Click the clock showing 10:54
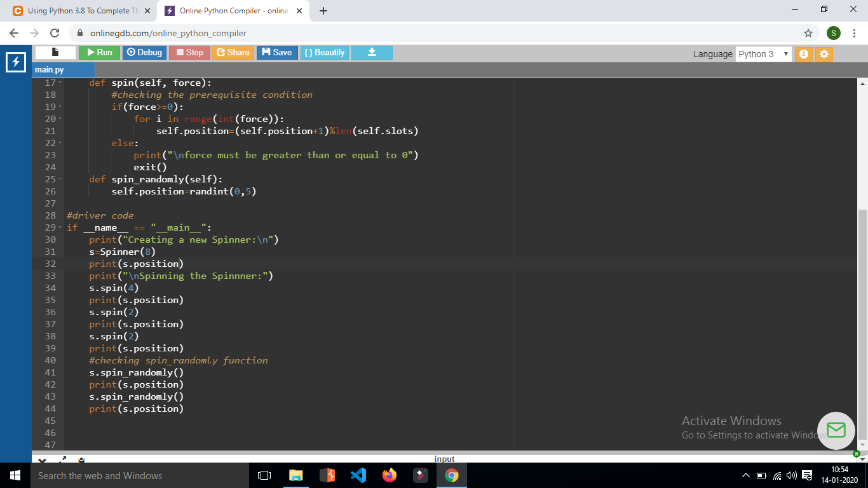 click(839, 475)
